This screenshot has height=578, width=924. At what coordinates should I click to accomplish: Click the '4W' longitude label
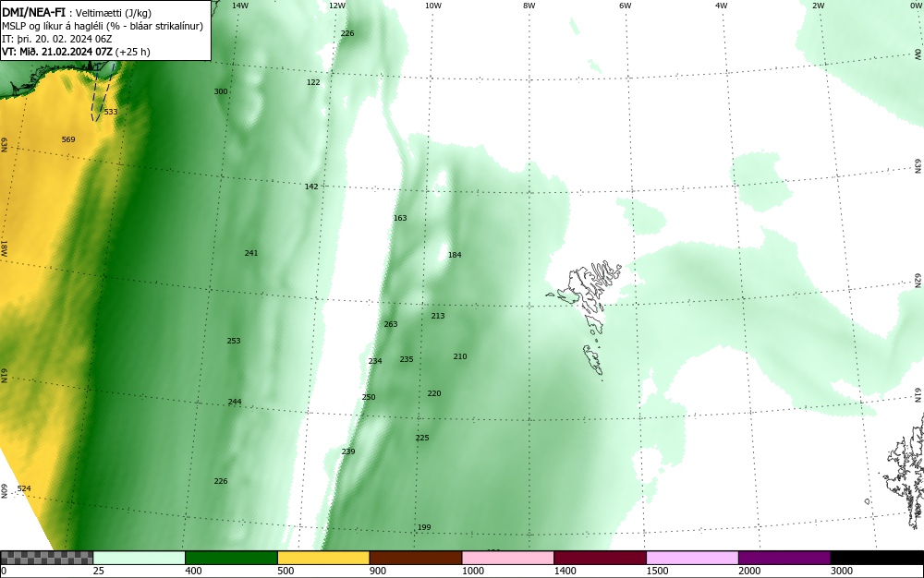722,6
